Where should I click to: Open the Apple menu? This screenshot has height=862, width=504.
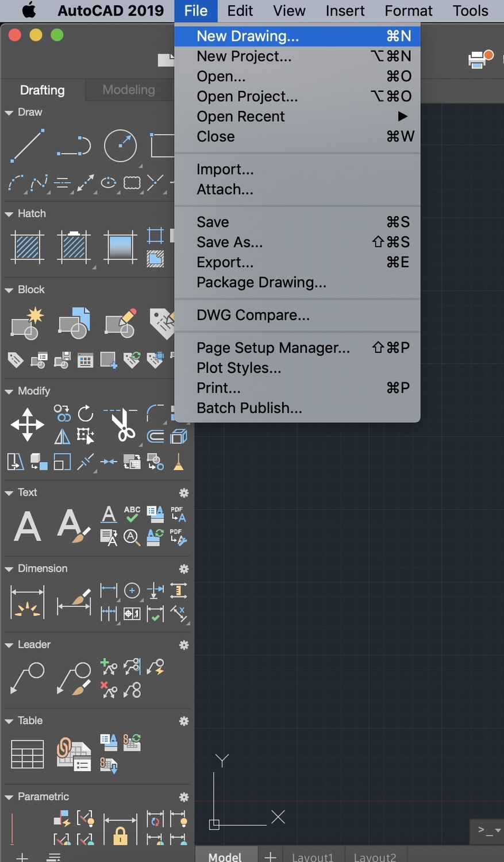(29, 10)
